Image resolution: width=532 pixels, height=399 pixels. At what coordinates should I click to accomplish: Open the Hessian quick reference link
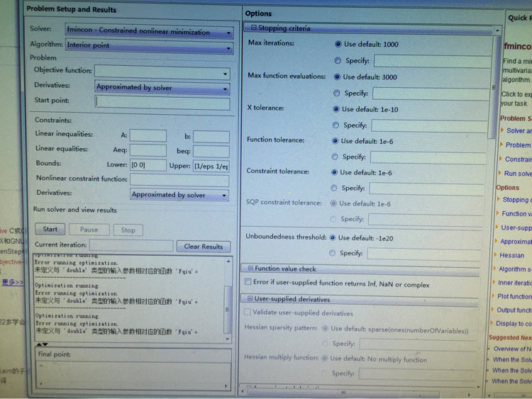click(511, 255)
